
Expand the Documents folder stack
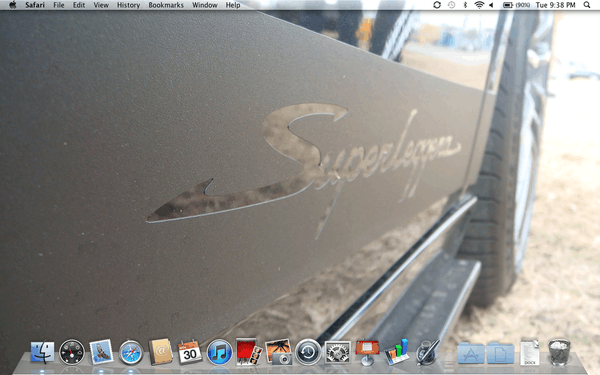tap(500, 353)
